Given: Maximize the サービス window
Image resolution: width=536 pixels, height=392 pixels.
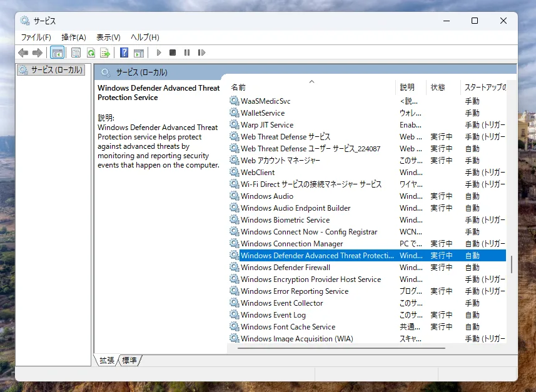Looking at the screenshot, I should pos(475,21).
